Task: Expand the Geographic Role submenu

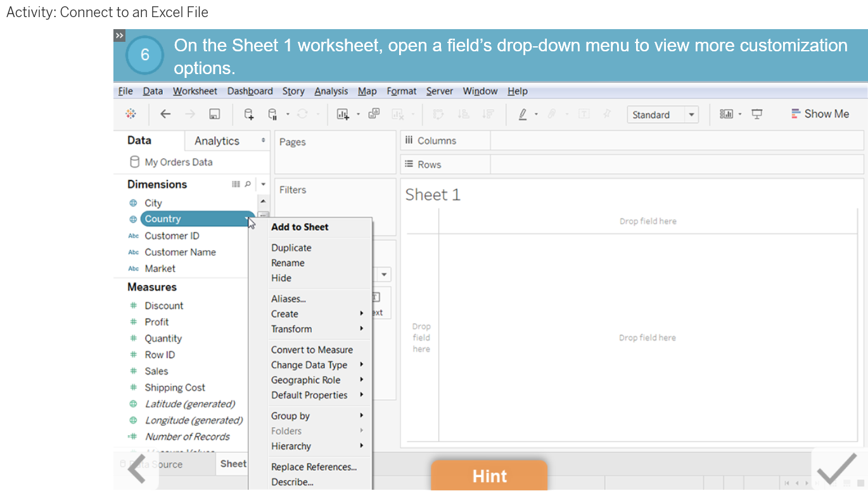Action: [x=362, y=380]
